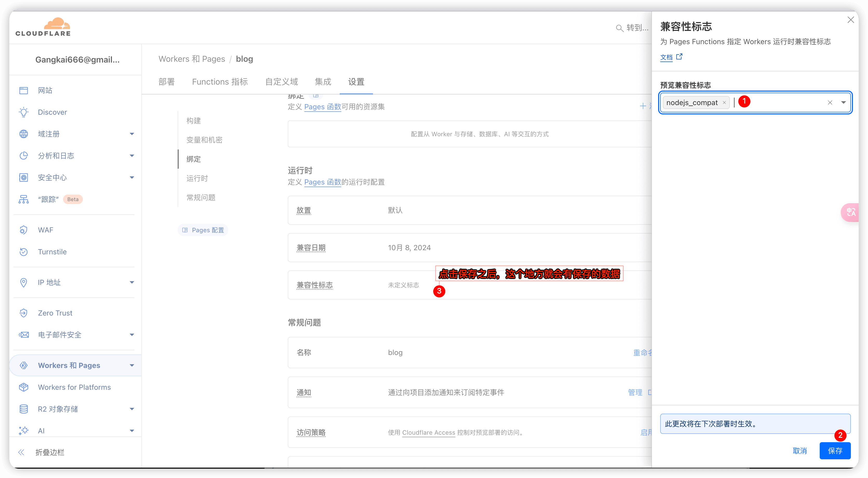
Task: Click the 安全中心 sidebar icon
Action: point(24,177)
